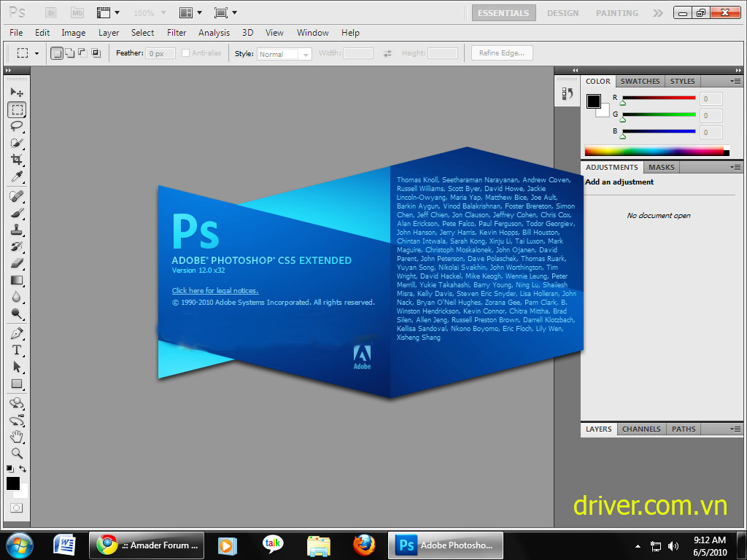The height and width of the screenshot is (560, 747).
Task: Open the Filter menu
Action: click(x=177, y=33)
